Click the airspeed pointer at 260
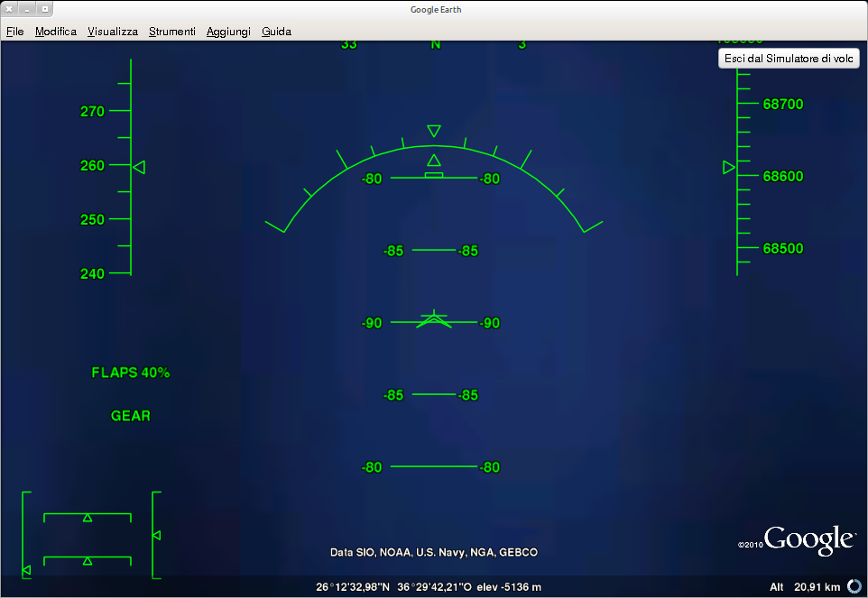Viewport: 868px width, 598px height. (x=139, y=167)
